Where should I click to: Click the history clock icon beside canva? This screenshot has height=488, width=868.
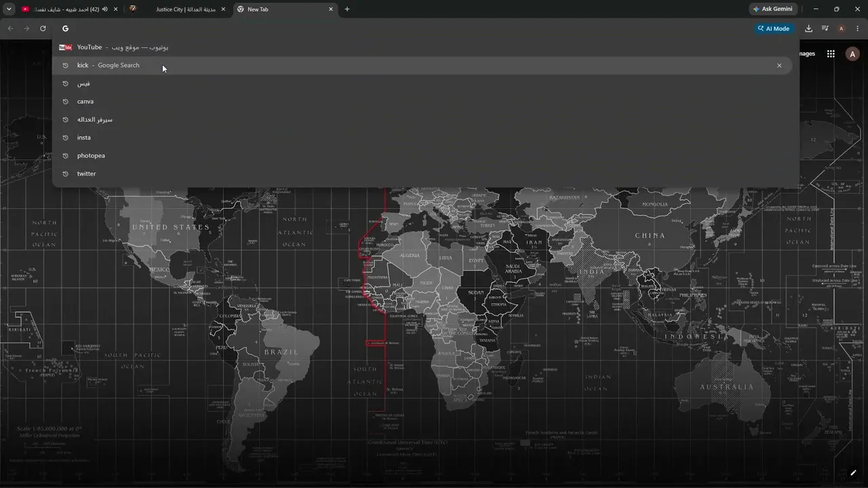click(66, 102)
